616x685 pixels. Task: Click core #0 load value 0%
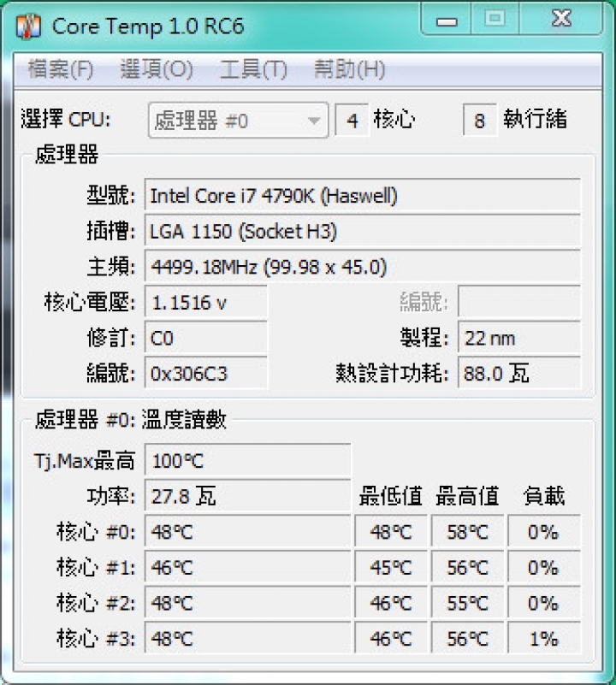[544, 532]
